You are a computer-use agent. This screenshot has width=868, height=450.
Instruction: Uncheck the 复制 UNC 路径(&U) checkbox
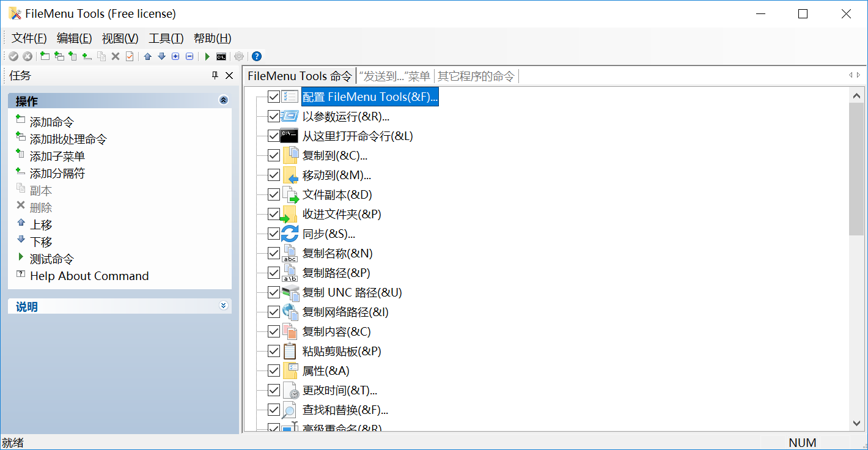(x=274, y=292)
